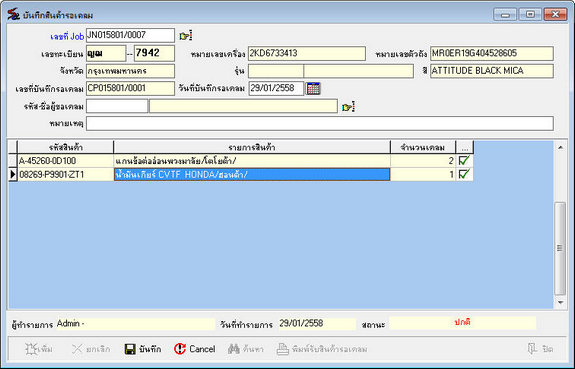The height and width of the screenshot is (369, 575).
Task: Click the model description field
Action: 359,71
